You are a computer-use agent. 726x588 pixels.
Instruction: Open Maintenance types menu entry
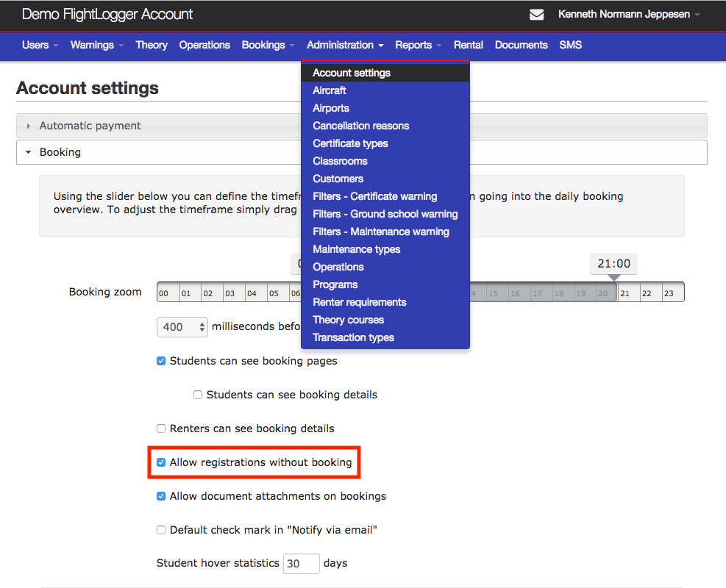point(385,249)
